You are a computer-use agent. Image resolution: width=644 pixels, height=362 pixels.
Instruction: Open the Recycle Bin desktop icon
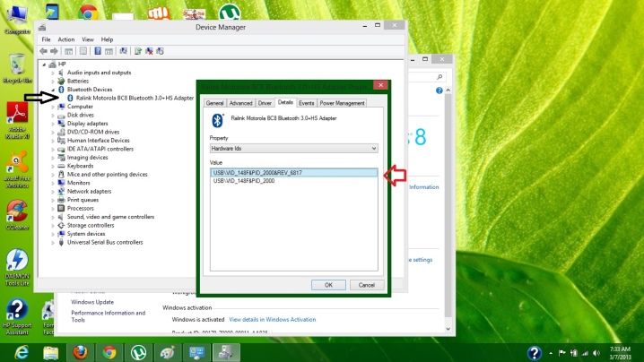[17, 68]
